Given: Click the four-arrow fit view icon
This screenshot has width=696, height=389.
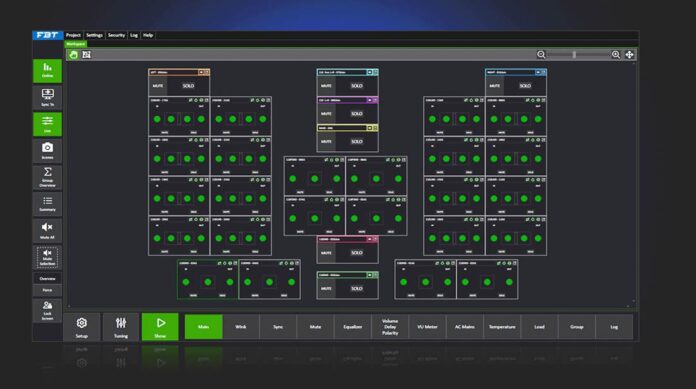Looking at the screenshot, I should pos(629,55).
